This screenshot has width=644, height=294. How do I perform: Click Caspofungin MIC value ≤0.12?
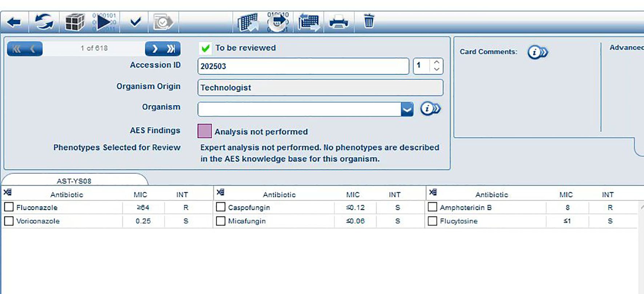point(355,207)
